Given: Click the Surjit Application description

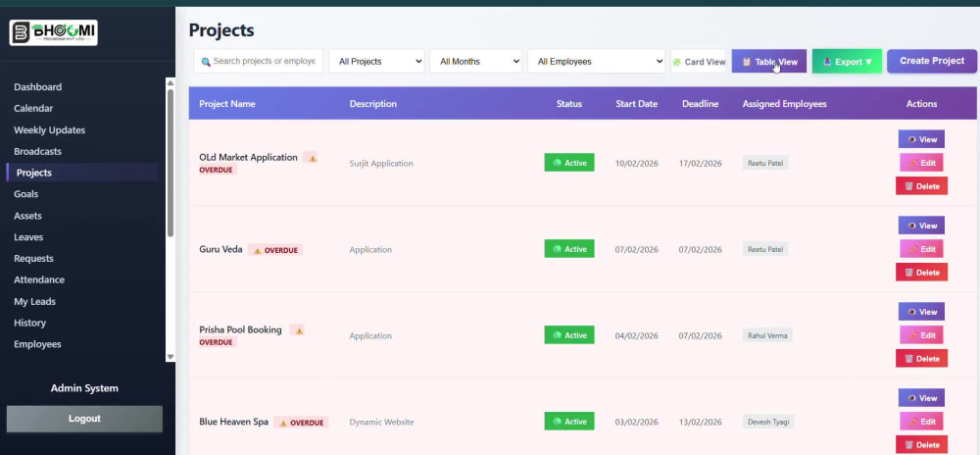Looking at the screenshot, I should coord(381,163).
